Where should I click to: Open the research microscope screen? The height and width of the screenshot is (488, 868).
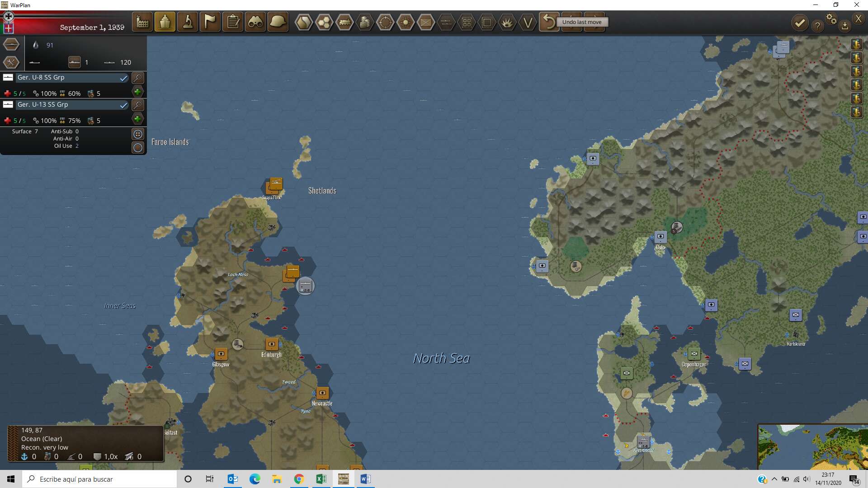(x=188, y=22)
